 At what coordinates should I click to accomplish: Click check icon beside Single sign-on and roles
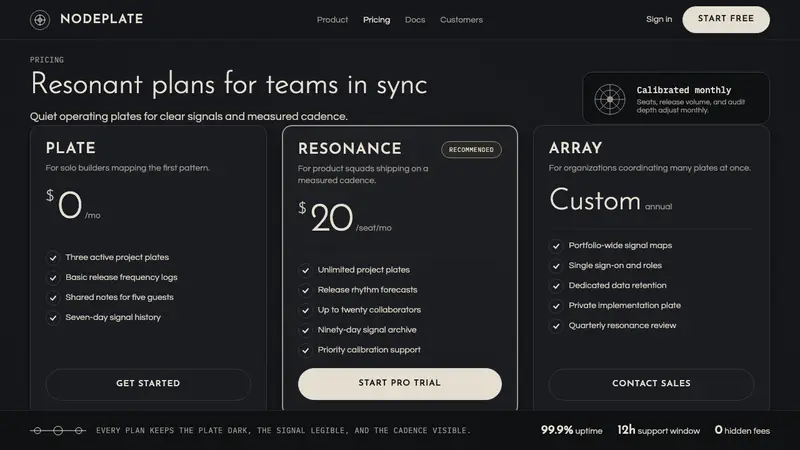(556, 266)
